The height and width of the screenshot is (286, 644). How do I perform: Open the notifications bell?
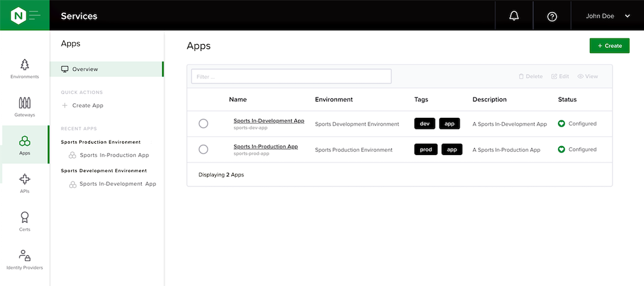point(514,16)
